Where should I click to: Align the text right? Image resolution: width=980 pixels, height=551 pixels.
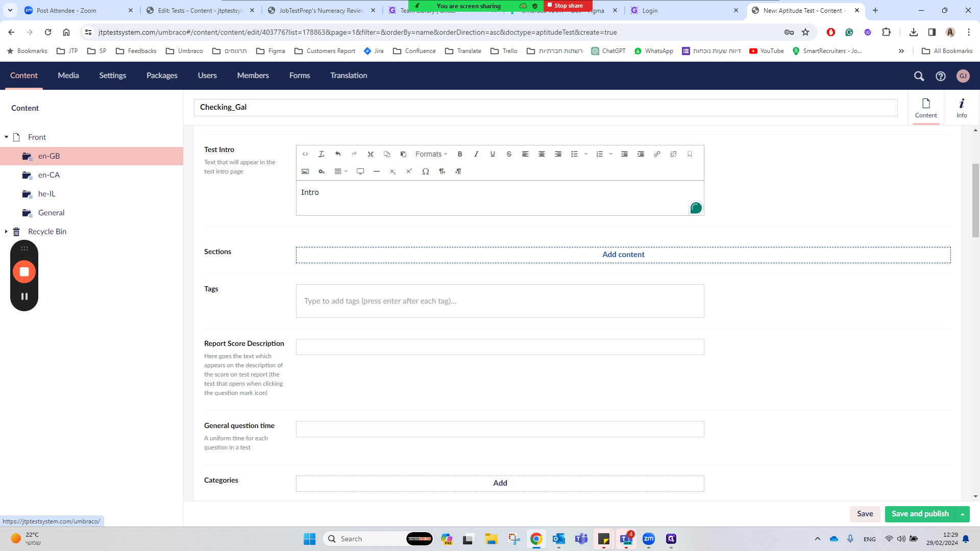point(558,154)
